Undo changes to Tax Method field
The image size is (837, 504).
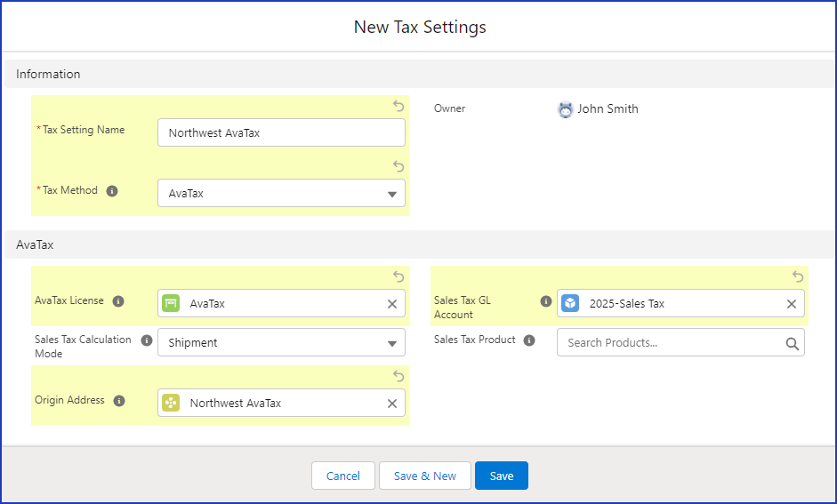pyautogui.click(x=398, y=166)
